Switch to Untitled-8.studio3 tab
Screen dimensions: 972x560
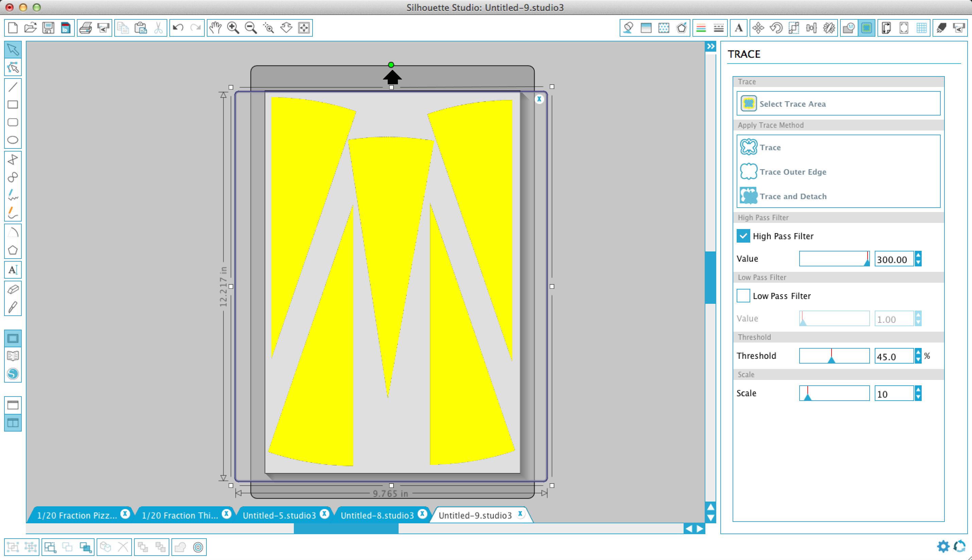click(x=377, y=515)
